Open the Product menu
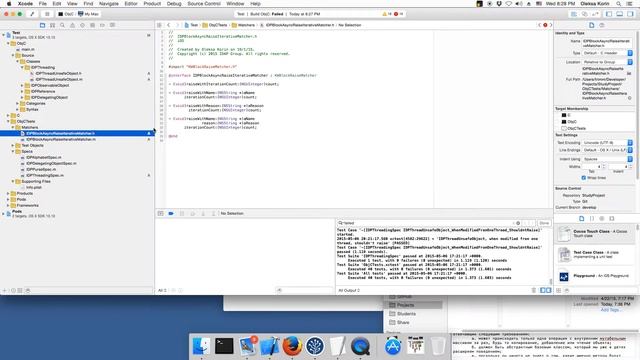 (x=152, y=3)
